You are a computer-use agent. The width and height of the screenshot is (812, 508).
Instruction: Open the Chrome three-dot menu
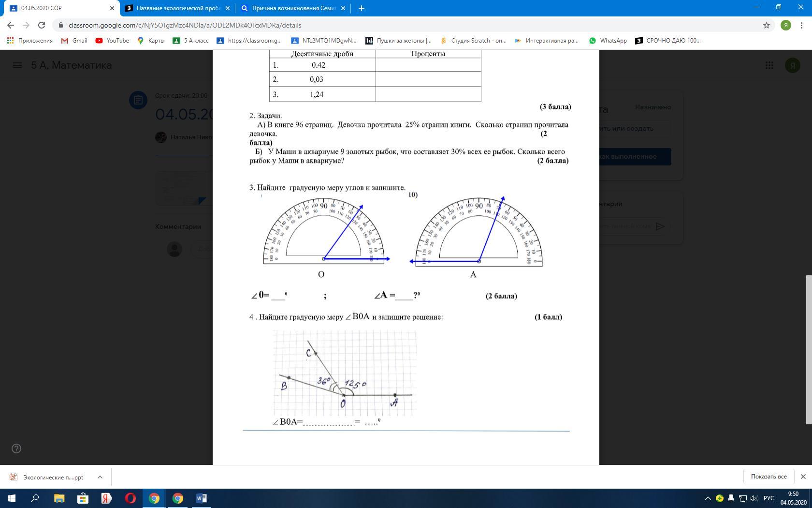tap(802, 25)
